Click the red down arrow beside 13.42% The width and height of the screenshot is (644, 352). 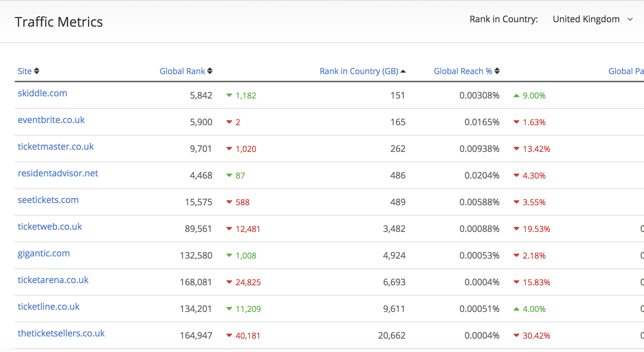coord(516,149)
